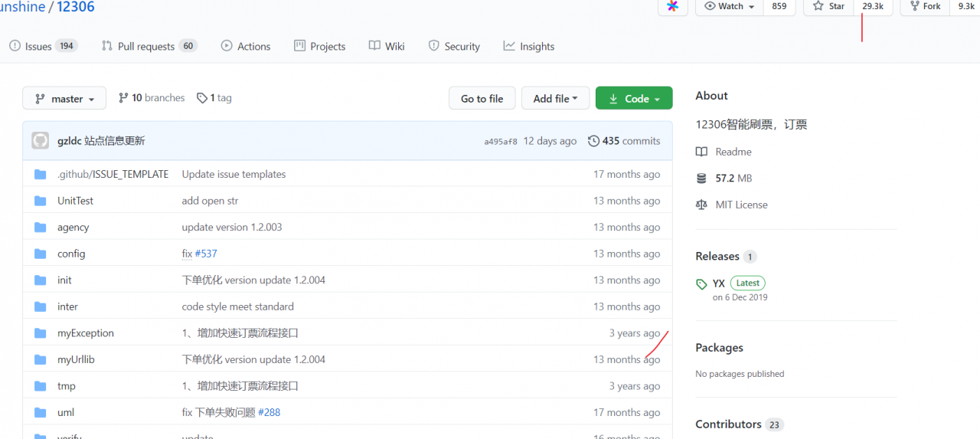This screenshot has height=439, width=980.
Task: Click the database icon beside 57.2 MB
Action: pyautogui.click(x=701, y=179)
